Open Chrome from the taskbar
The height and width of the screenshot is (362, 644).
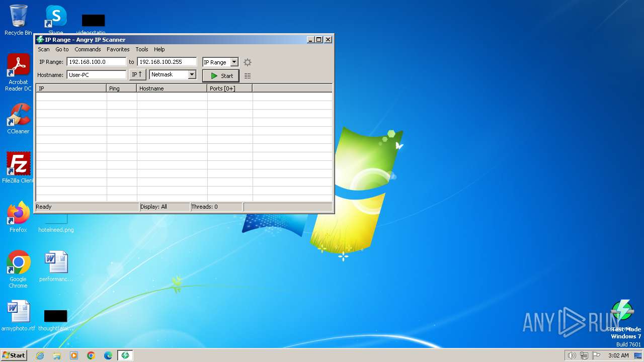(x=91, y=355)
